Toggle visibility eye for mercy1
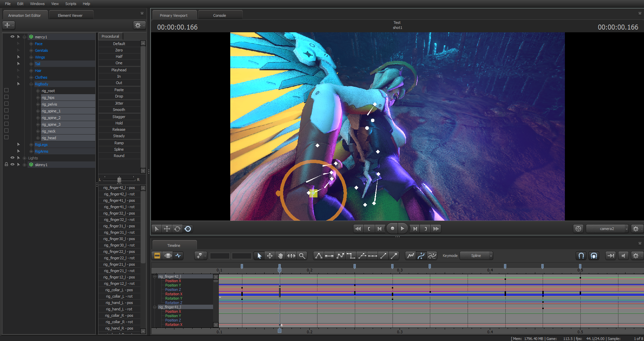The height and width of the screenshot is (341, 644). pyautogui.click(x=12, y=37)
